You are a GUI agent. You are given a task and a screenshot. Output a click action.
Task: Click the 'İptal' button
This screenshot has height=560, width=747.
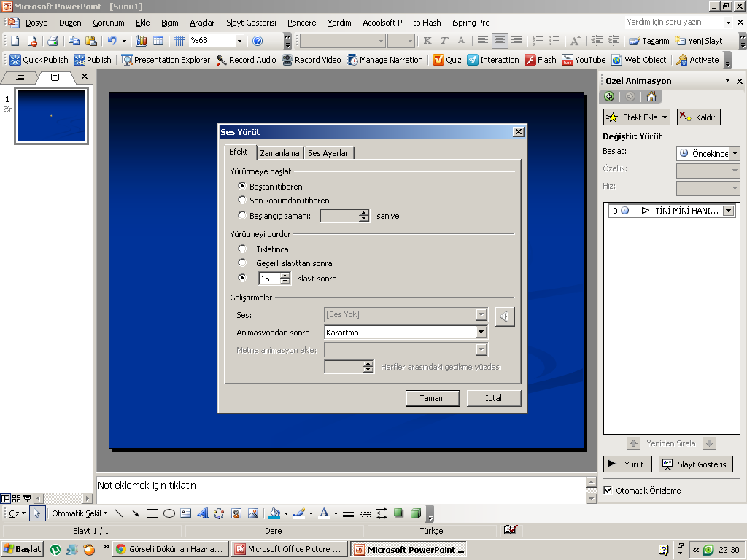pos(493,398)
